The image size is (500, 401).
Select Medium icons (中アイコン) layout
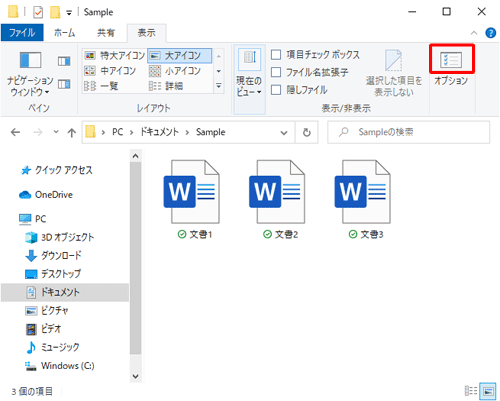(x=110, y=71)
